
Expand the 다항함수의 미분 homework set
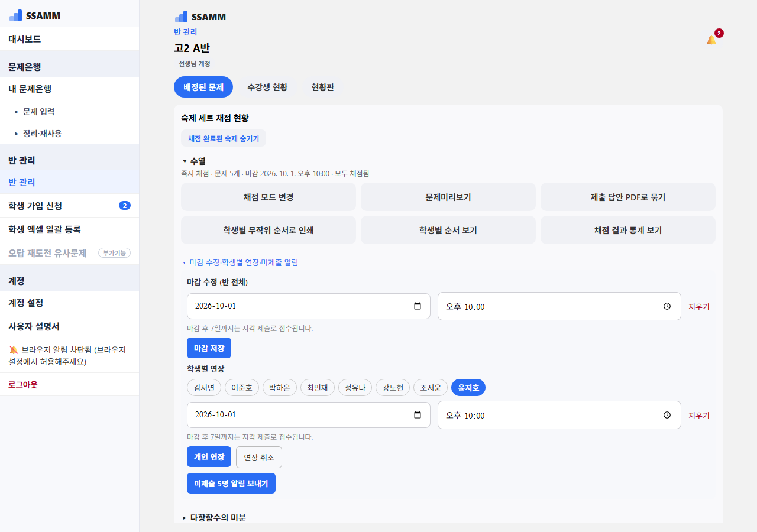click(214, 518)
